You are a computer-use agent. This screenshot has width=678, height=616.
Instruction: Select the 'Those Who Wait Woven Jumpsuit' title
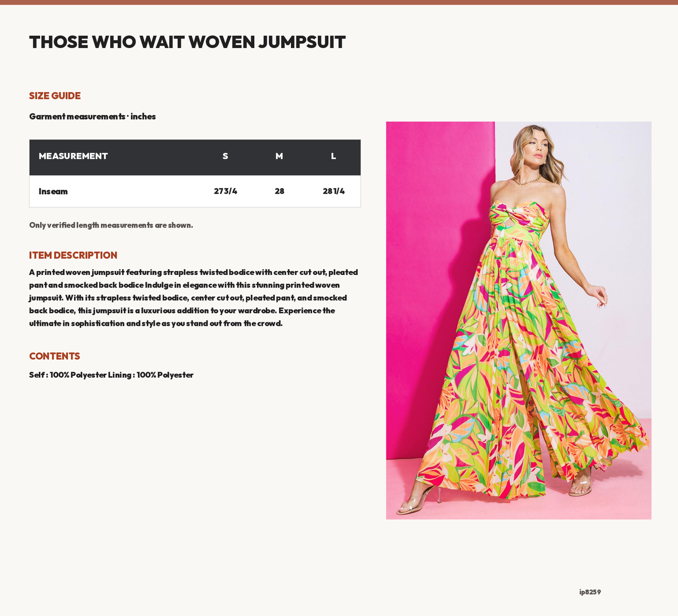click(187, 42)
